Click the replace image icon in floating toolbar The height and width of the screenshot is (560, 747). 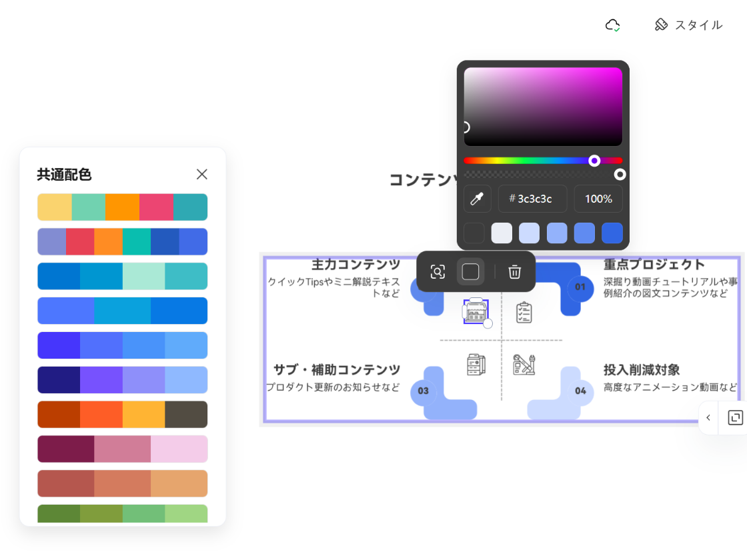coord(438,272)
